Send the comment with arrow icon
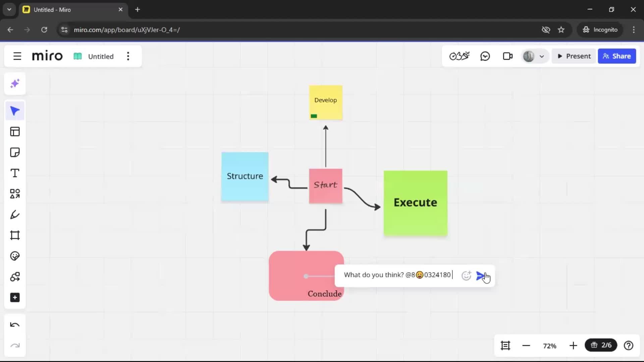 tap(481, 276)
